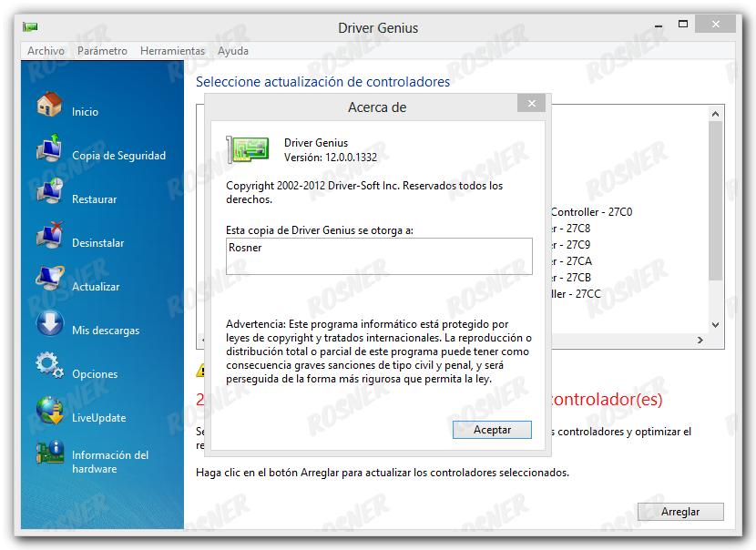The image size is (756, 550).
Task: Click the 'Versión: 12.0.0.1332' text
Action: pos(331,158)
